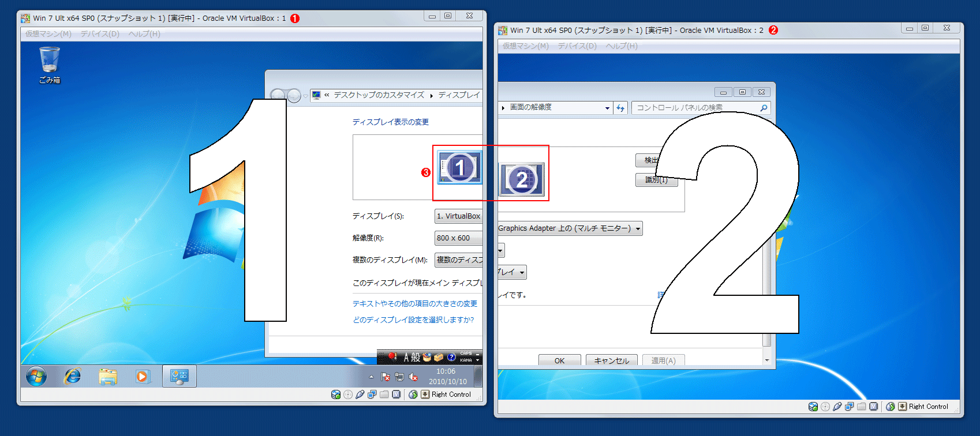Select the monitor 2 thumbnail in display layout
The width and height of the screenshot is (980, 436).
(521, 179)
